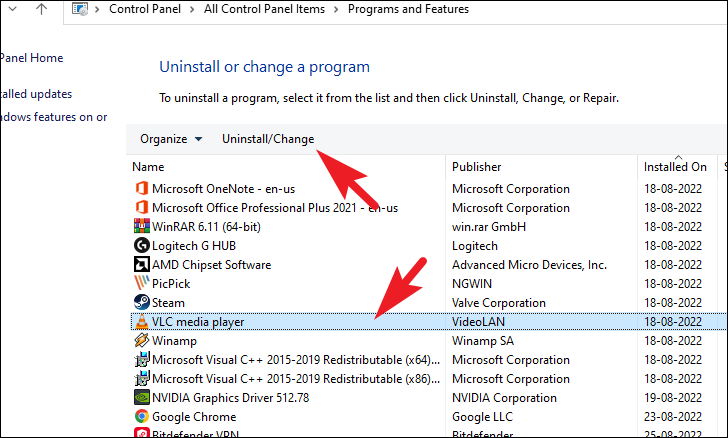Click the Visual C++ Redistributable (x64) icon
The image size is (728, 438).
click(142, 360)
